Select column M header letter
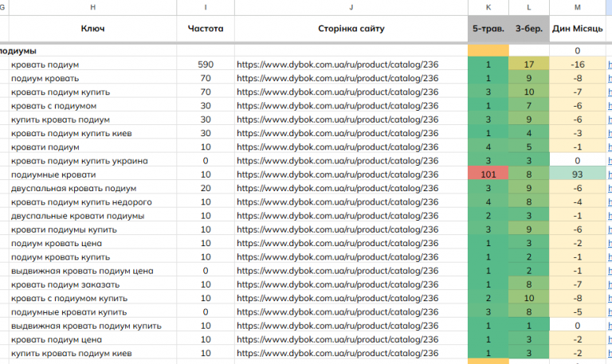 [x=578, y=7]
